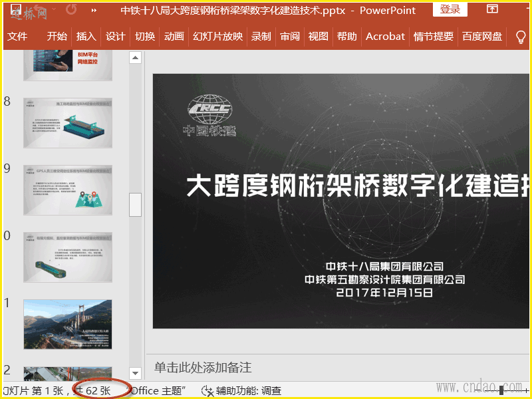Screen dimensions: 532x399
Task: Click the thumbnail pane scrollbar thumb
Action: [x=136, y=205]
